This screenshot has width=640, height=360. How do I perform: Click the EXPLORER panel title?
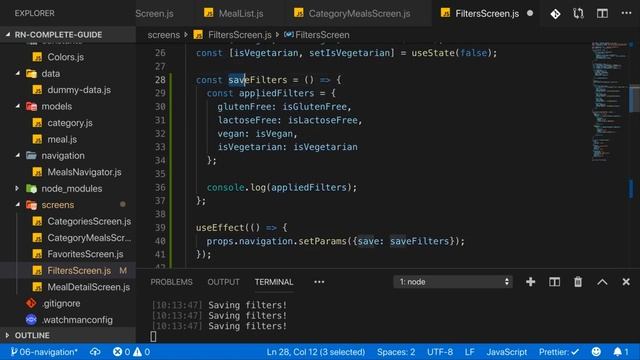[x=34, y=13]
